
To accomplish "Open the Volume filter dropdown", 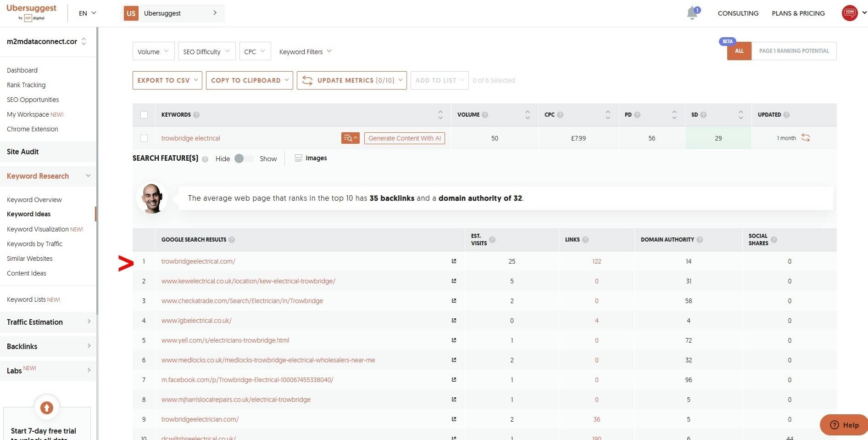I will pos(153,51).
